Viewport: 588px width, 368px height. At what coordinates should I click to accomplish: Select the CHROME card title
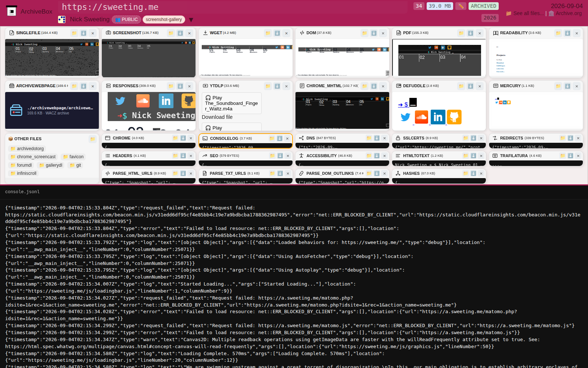(x=121, y=138)
